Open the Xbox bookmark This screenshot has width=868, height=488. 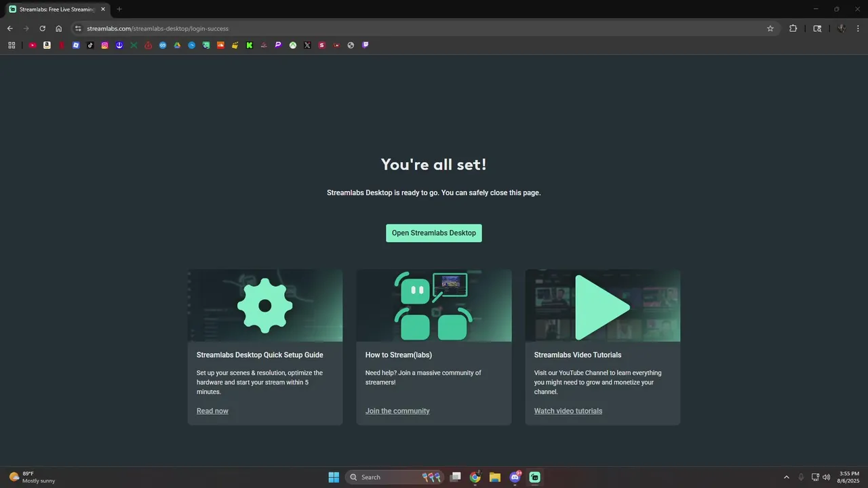coord(293,45)
